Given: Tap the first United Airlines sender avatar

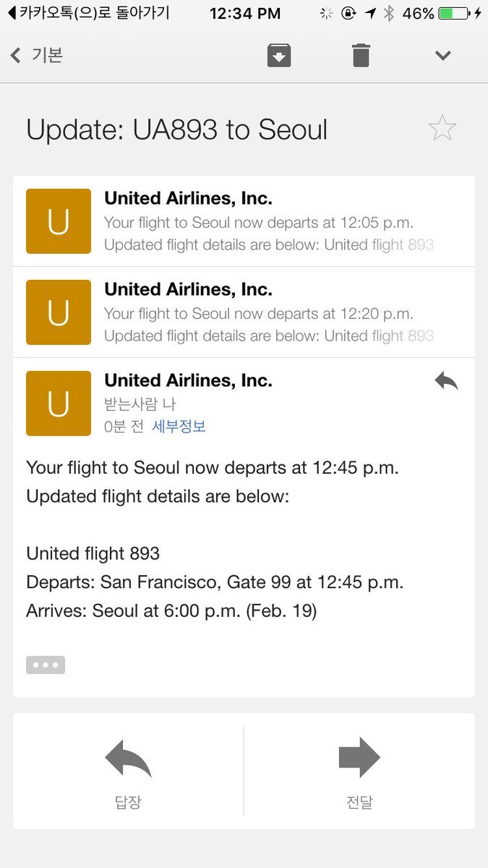Looking at the screenshot, I should coord(59,221).
